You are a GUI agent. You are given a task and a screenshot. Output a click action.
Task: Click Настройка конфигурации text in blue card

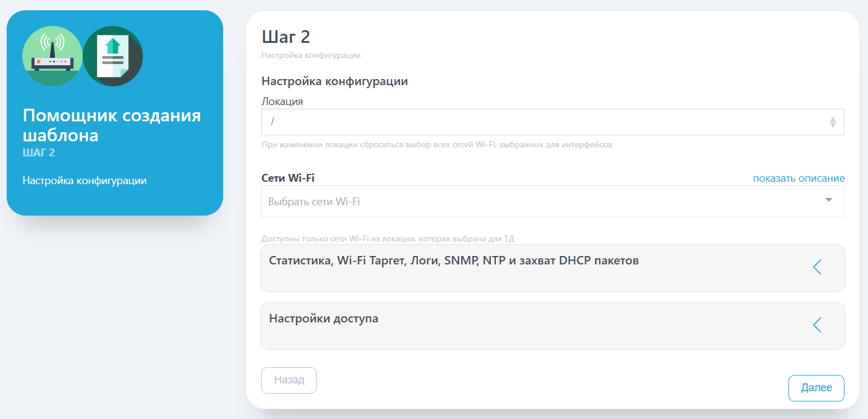tap(84, 181)
